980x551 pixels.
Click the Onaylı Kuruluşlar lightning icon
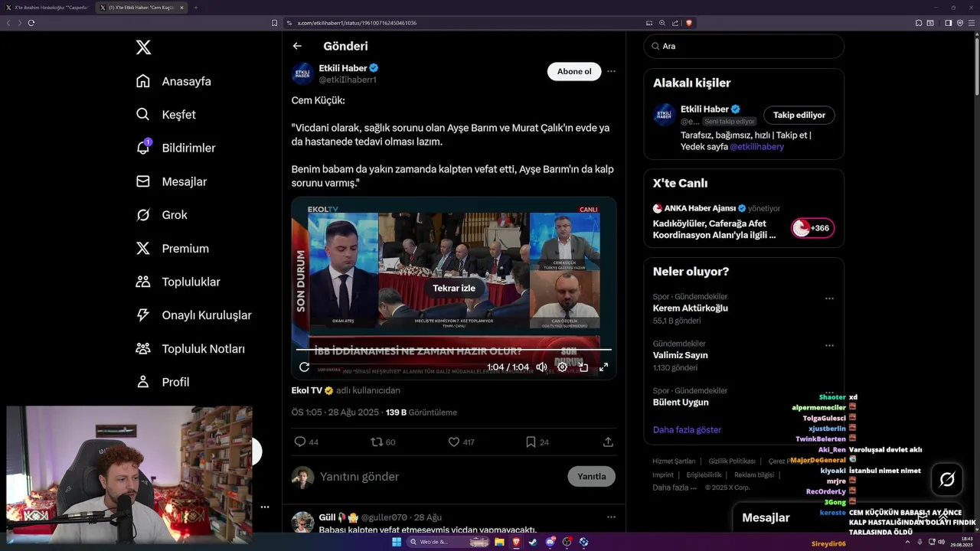pos(143,315)
